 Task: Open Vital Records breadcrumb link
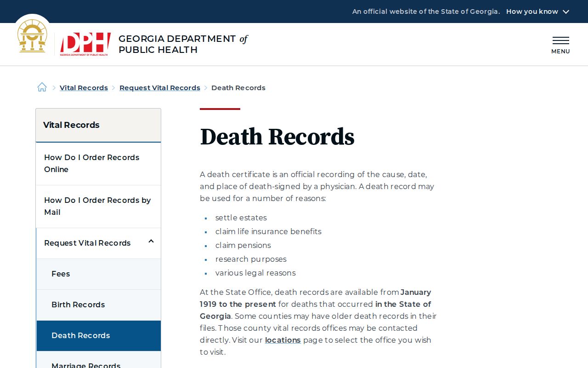click(84, 88)
